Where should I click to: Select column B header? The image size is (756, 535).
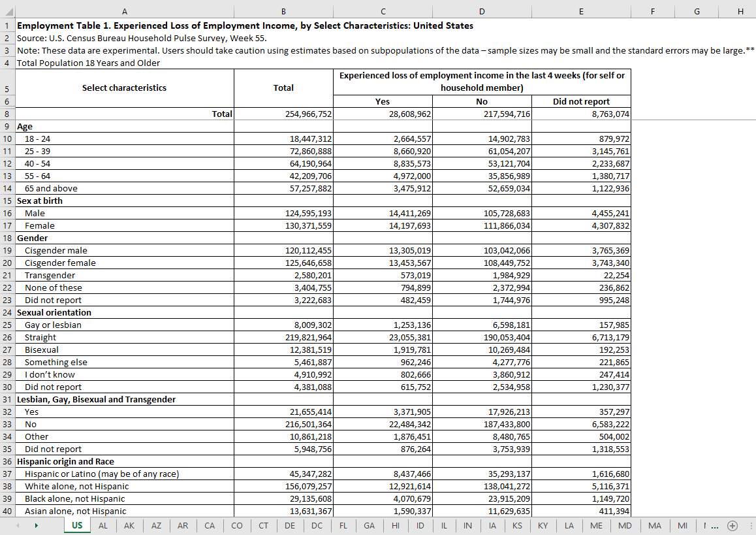[283, 11]
